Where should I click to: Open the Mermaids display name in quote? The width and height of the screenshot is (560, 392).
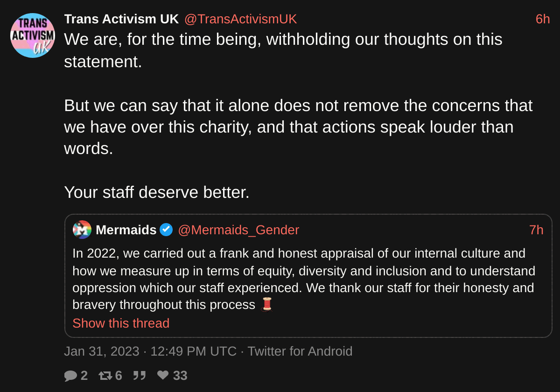pos(126,230)
